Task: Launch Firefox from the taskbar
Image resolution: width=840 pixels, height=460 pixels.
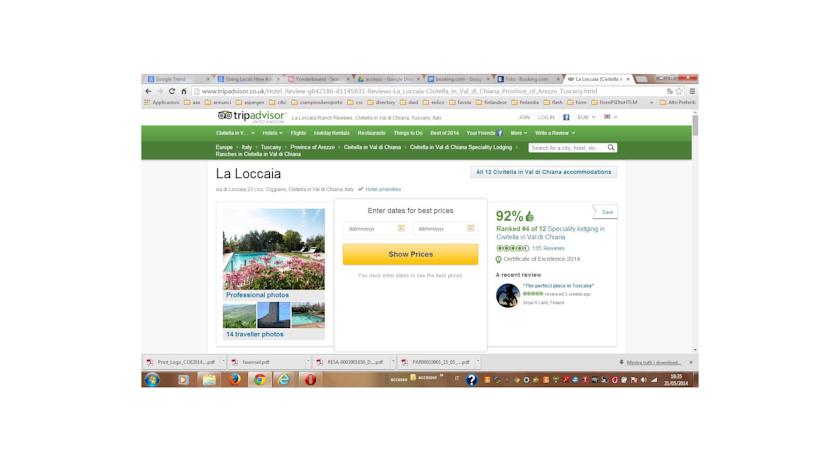Action: [x=234, y=380]
